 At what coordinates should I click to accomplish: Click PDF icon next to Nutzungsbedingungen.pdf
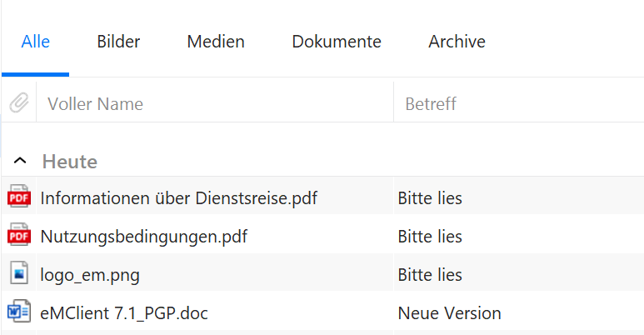[19, 235]
